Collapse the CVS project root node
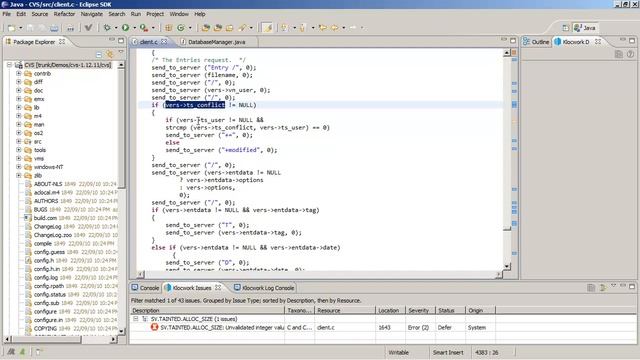Image resolution: width=640 pixels, height=360 pixels. pos(9,65)
